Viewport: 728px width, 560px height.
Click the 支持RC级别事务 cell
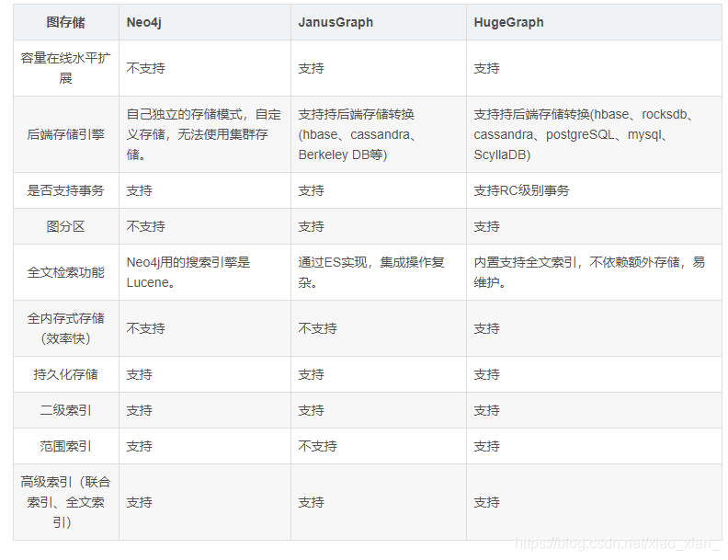point(521,190)
